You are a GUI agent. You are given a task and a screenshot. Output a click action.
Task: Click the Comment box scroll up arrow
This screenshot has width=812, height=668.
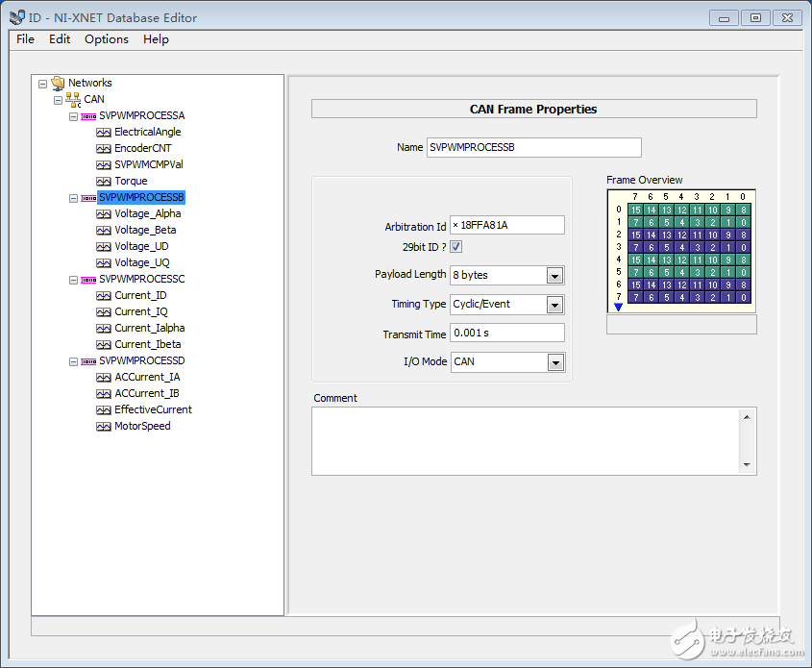pyautogui.click(x=747, y=417)
